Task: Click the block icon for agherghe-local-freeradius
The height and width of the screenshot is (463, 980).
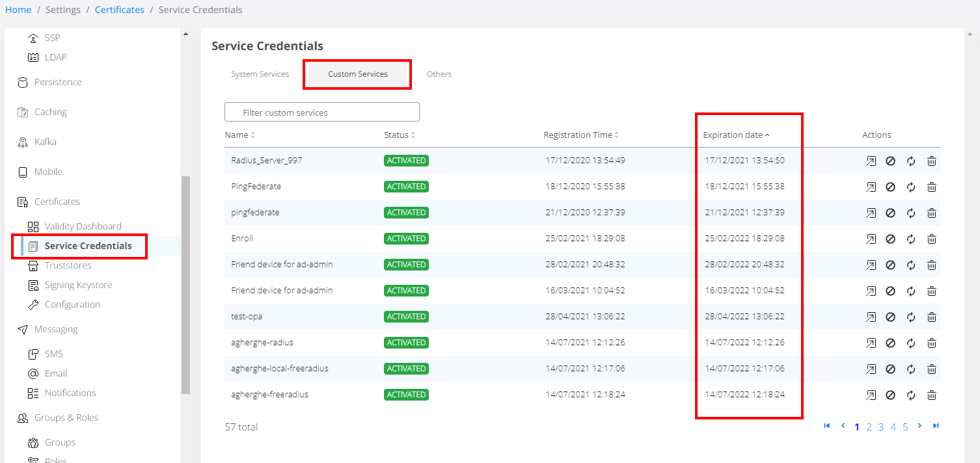Action: click(x=891, y=369)
